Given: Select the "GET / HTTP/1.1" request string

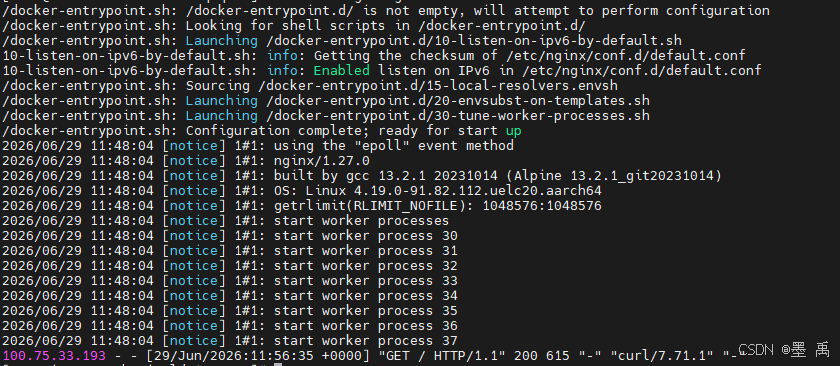Looking at the screenshot, I should pyautogui.click(x=441, y=355).
